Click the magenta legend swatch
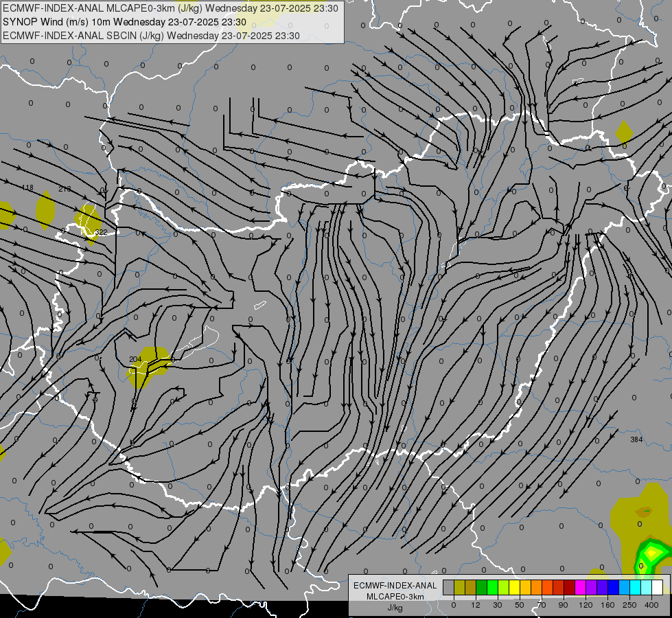The image size is (672, 618). 581,587
